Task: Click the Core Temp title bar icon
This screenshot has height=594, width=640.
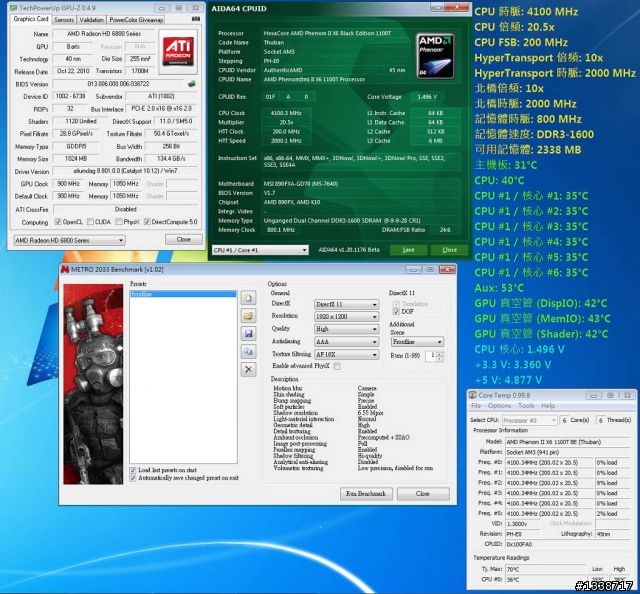Action: coord(473,395)
